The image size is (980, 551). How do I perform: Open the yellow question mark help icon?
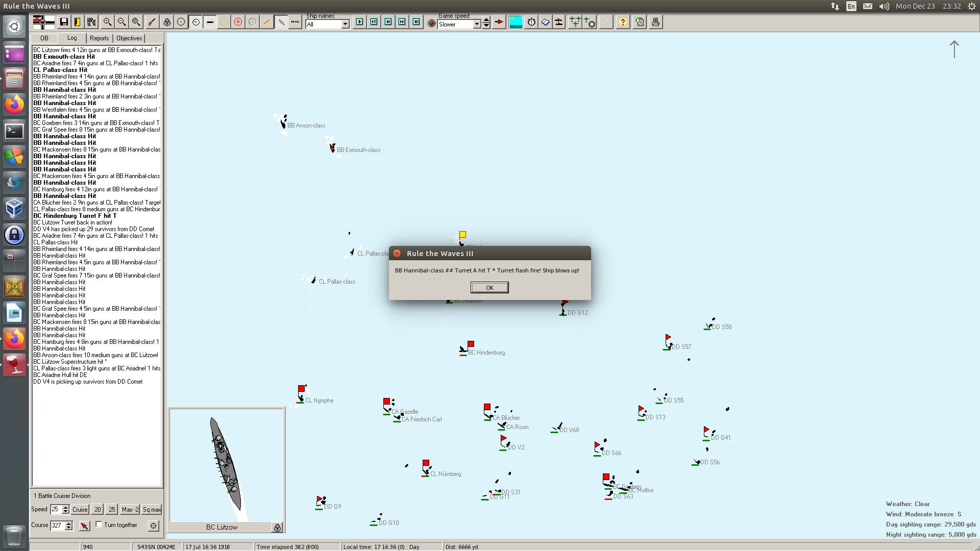point(623,22)
